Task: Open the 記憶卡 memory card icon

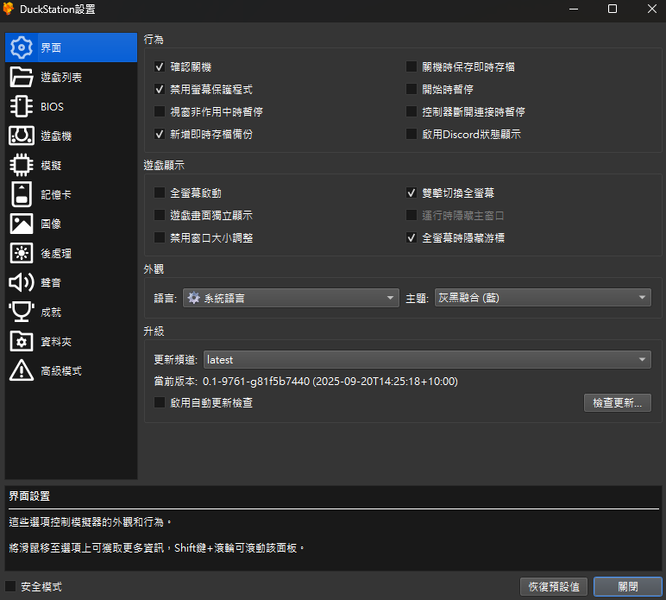Action: (x=21, y=194)
